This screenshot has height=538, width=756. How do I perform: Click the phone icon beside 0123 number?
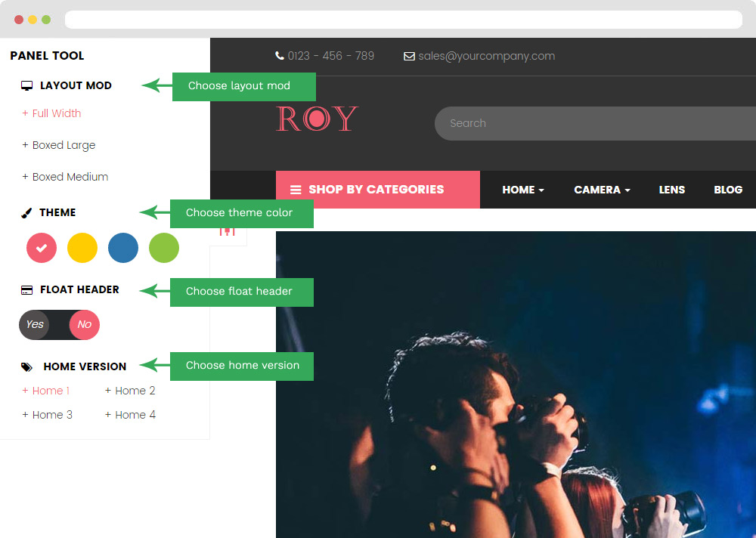[279, 55]
